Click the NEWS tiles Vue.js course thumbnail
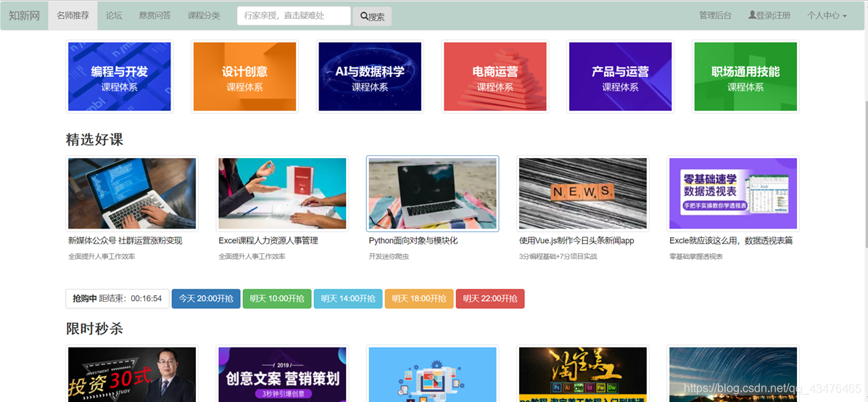868x402 pixels. (x=583, y=194)
